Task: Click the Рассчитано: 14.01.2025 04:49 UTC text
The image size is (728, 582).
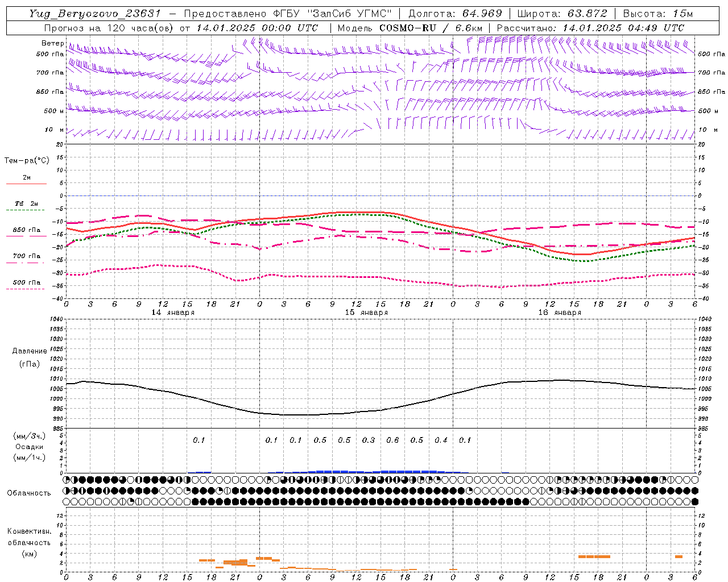Action: (590, 27)
